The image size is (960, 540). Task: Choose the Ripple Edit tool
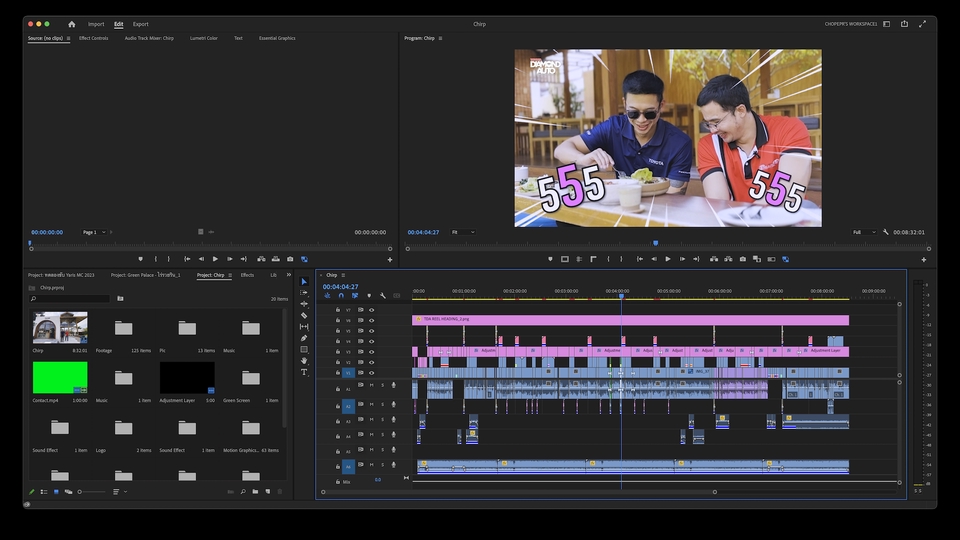304,304
